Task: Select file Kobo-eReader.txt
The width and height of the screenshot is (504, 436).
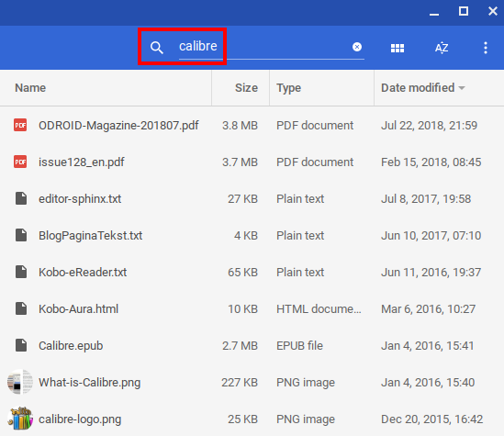Action: coord(83,272)
